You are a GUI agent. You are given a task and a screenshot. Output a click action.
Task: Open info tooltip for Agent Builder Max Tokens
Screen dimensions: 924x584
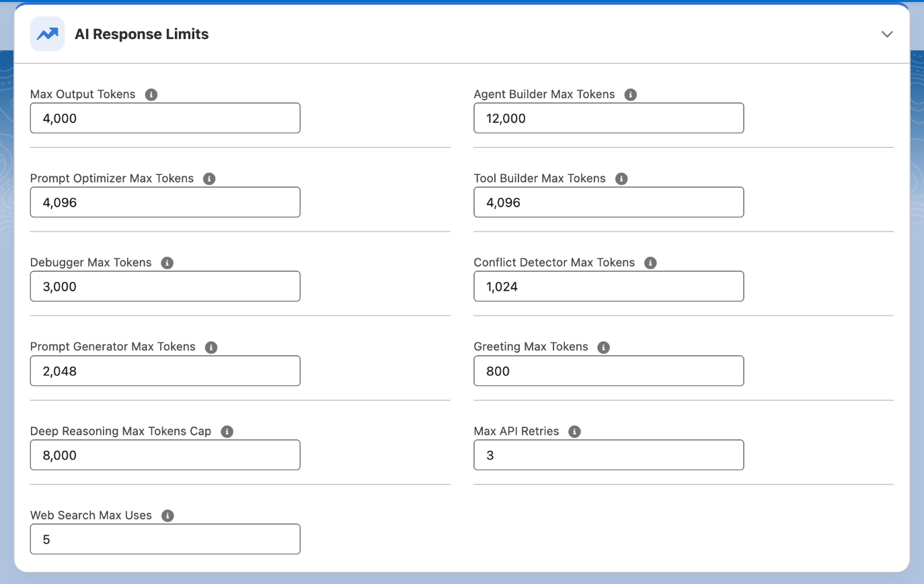tap(630, 95)
